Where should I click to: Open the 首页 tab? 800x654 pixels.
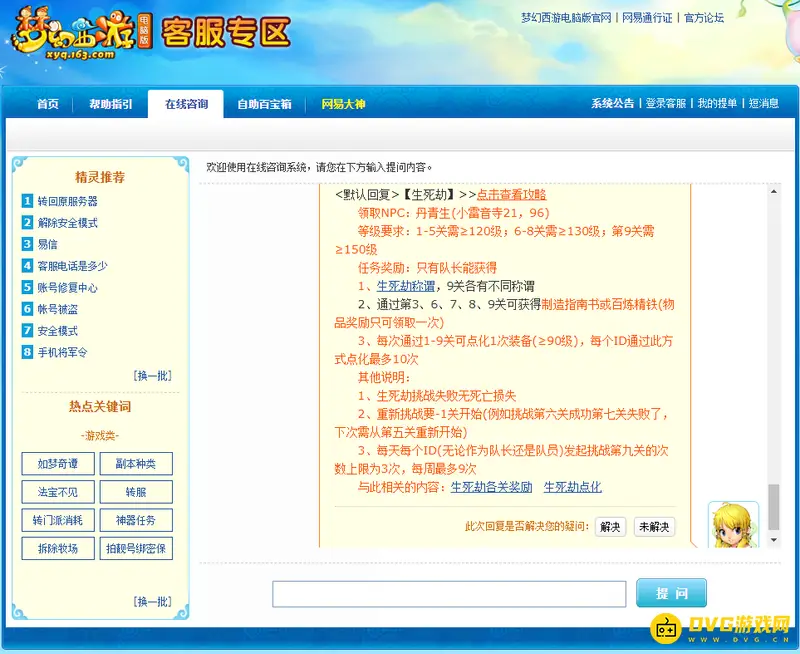[48, 104]
